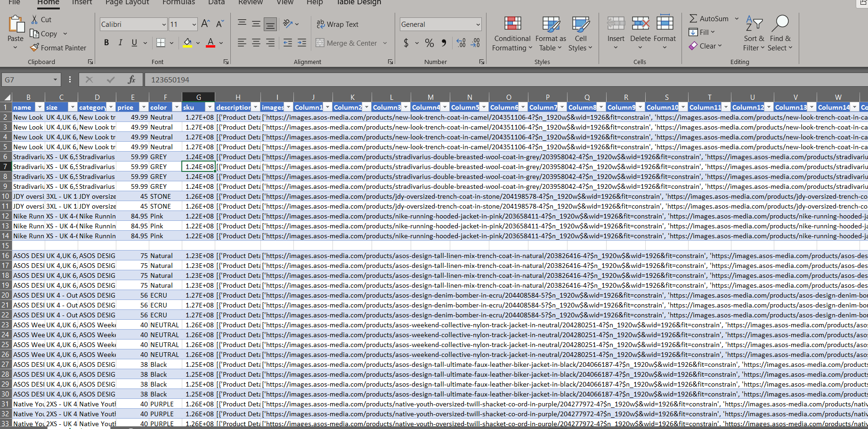The image size is (868, 429).
Task: Align text right
Action: [x=270, y=43]
